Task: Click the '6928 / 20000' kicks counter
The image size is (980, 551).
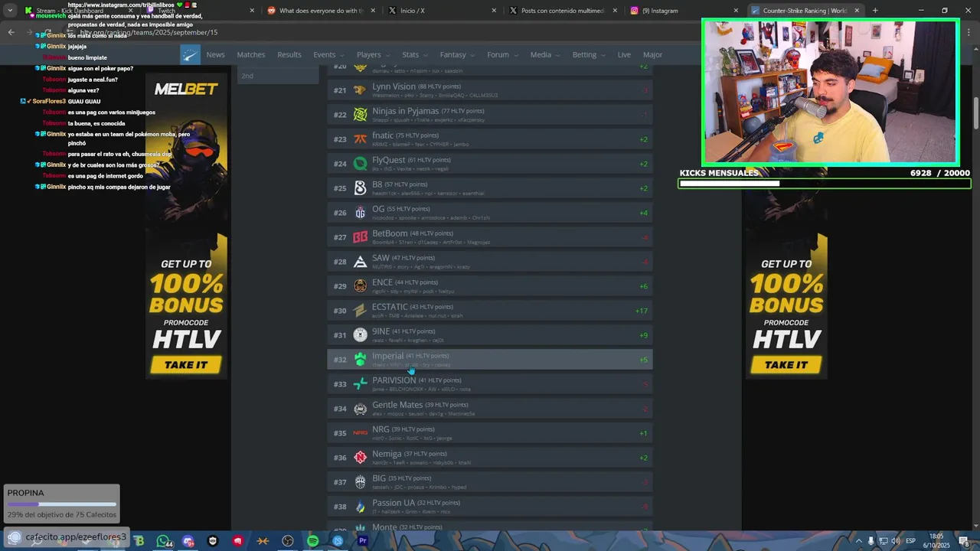Action: (939, 173)
